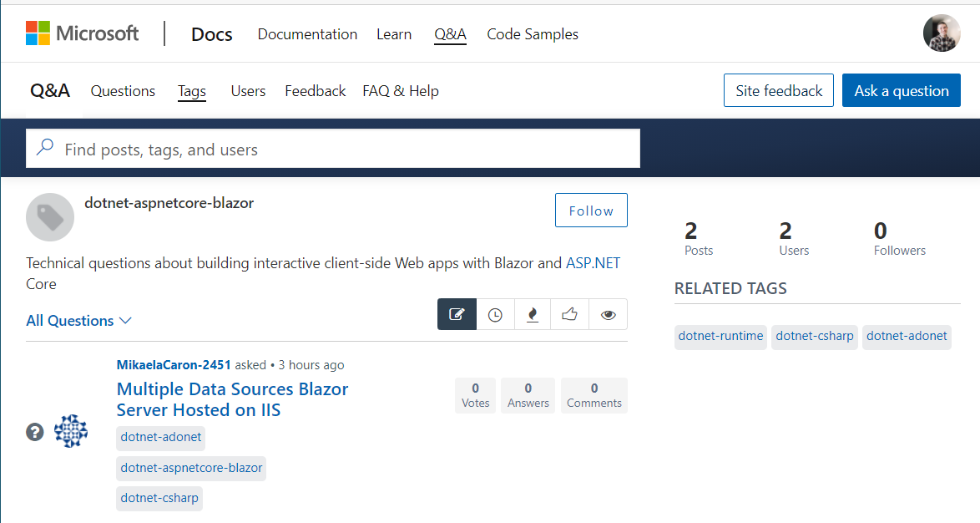Open the Multiple Data Sources Blazor question
This screenshot has height=523, width=980.
233,399
